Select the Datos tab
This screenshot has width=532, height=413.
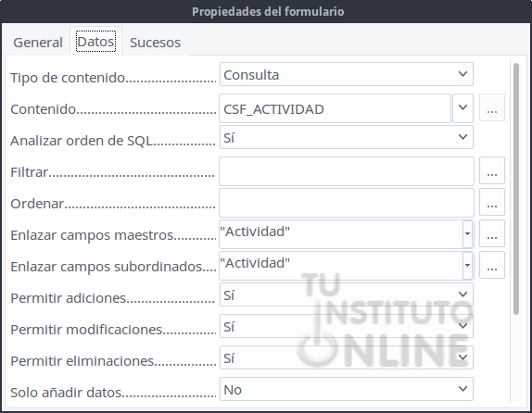(95, 42)
